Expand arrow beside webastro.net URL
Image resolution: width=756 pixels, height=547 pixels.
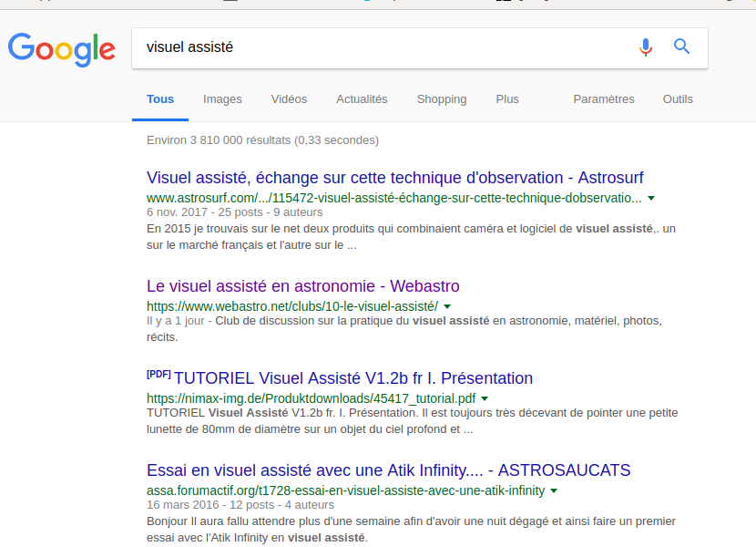coord(447,306)
